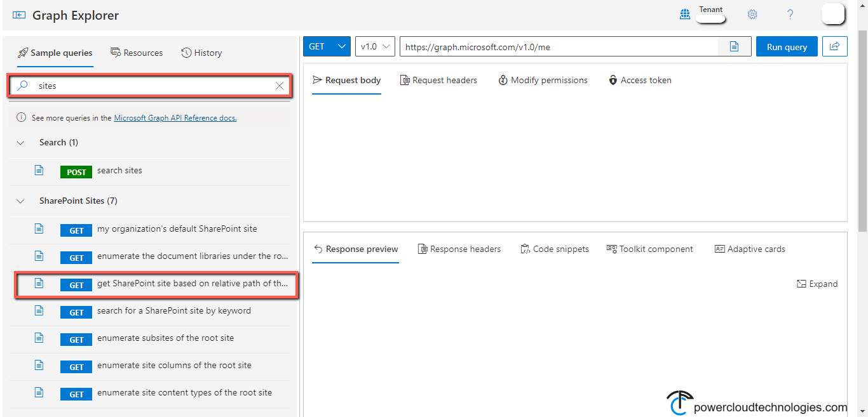The height and width of the screenshot is (417, 868).
Task: Click the Tenant globe icon
Action: click(685, 14)
